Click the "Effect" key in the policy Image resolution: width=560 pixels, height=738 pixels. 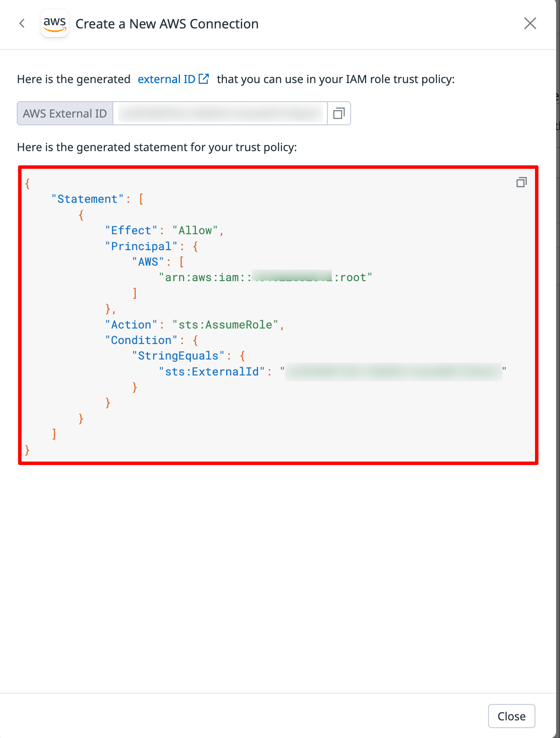pos(131,230)
